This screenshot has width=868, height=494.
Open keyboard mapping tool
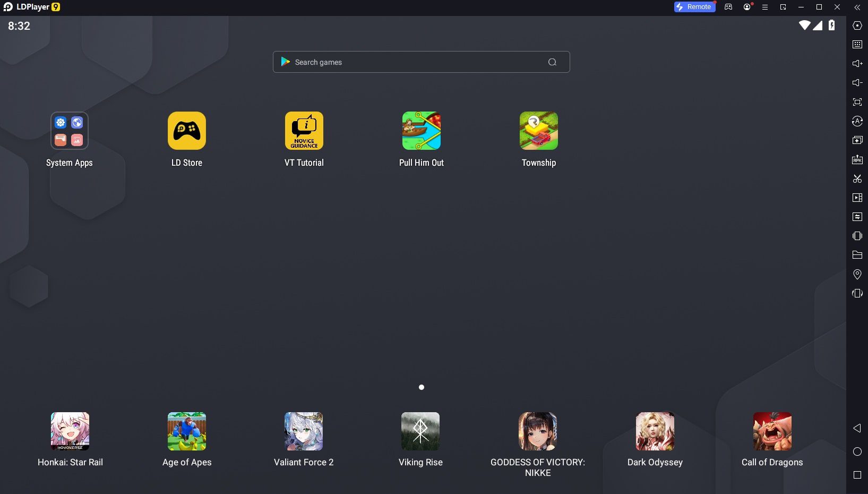coord(857,45)
